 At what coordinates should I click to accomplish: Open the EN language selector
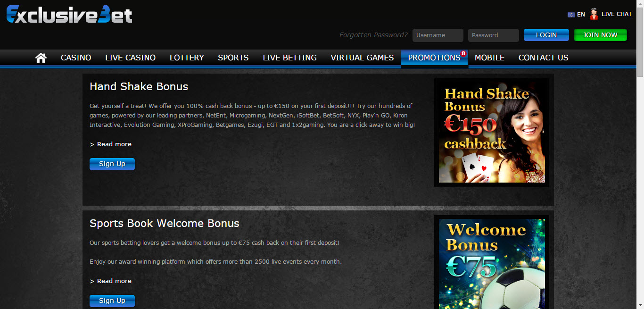click(581, 15)
